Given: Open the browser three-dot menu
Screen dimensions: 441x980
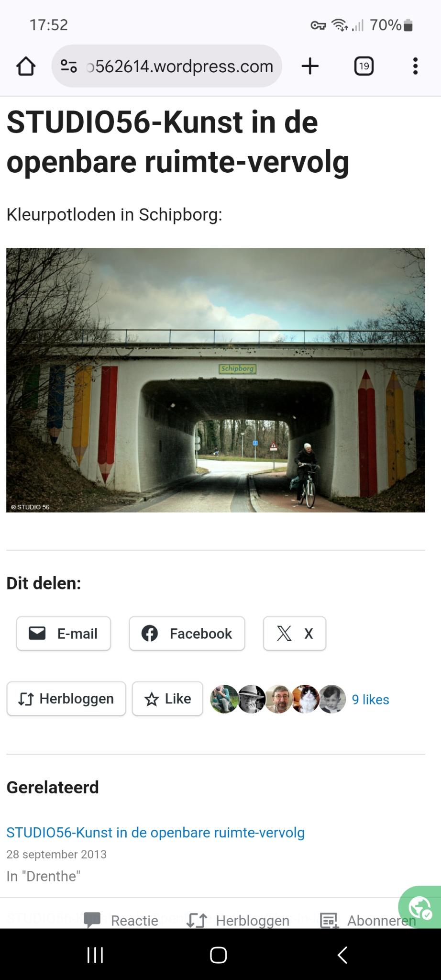Looking at the screenshot, I should pyautogui.click(x=415, y=66).
